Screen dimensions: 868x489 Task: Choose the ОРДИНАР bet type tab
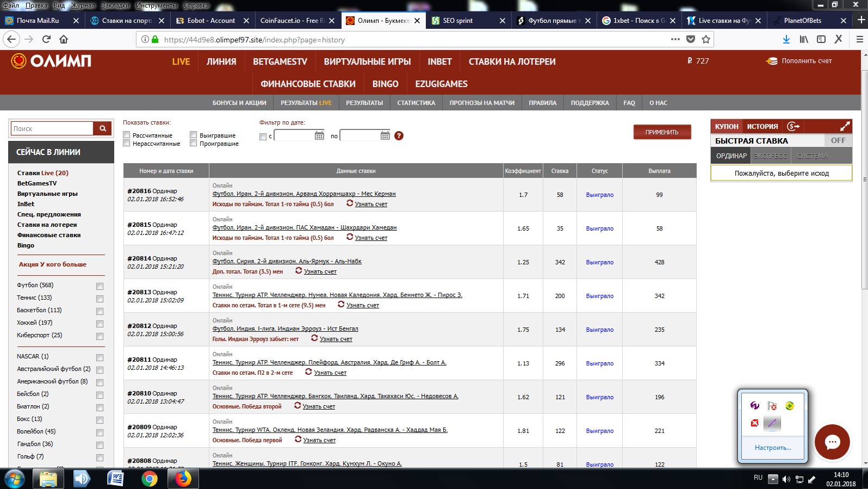click(x=731, y=156)
